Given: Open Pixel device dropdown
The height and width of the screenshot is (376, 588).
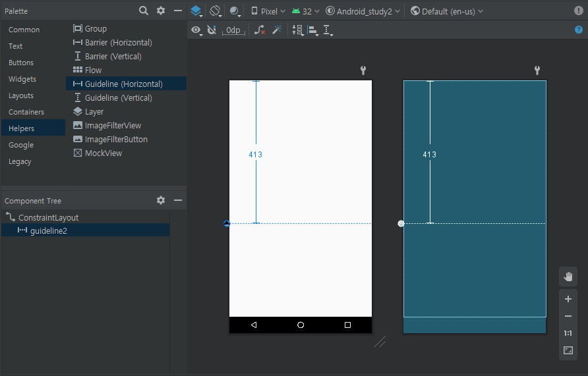Looking at the screenshot, I should point(268,11).
